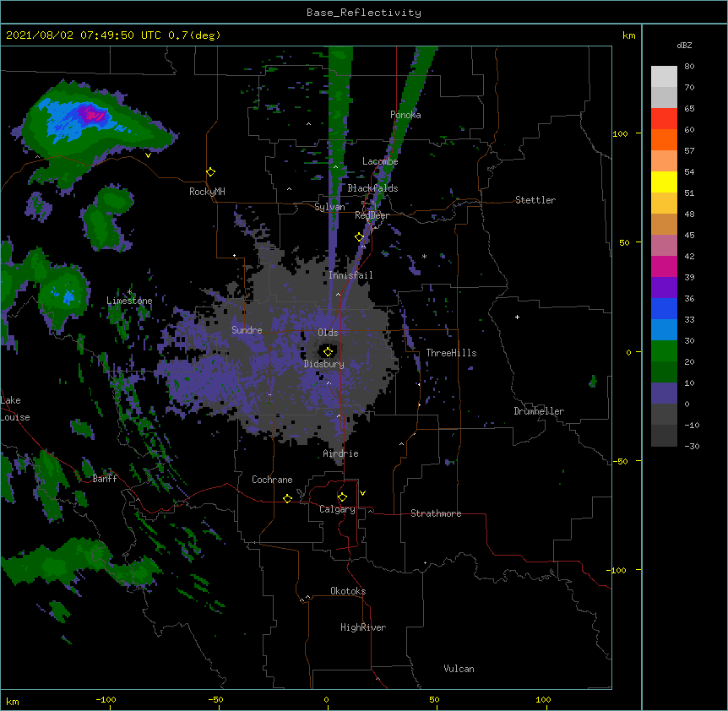Click the white plus marker west of Drumheller
The height and width of the screenshot is (711, 728).
click(x=517, y=317)
